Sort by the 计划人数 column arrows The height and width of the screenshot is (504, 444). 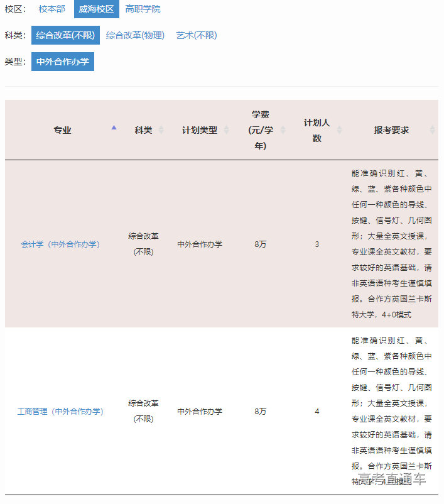pos(339,130)
